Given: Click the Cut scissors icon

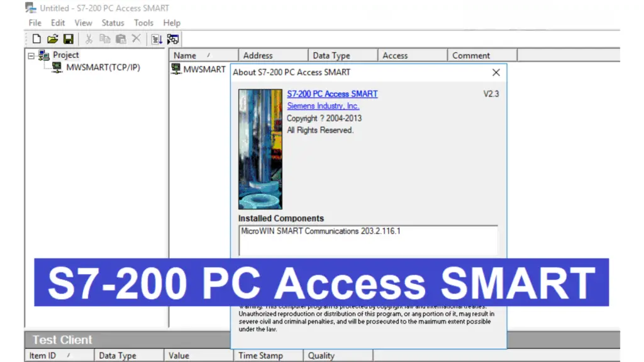Looking at the screenshot, I should pos(89,39).
